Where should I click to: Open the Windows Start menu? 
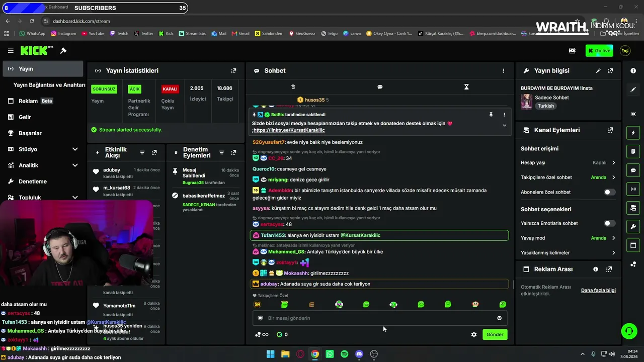(x=270, y=354)
